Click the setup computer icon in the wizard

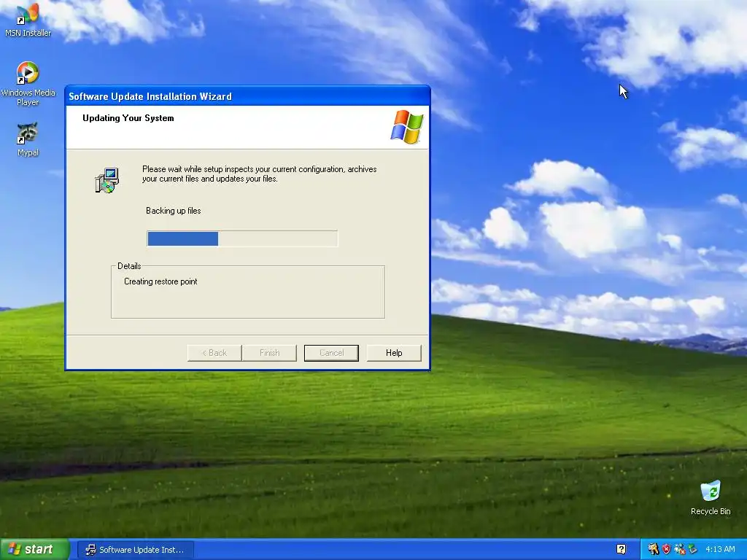point(107,181)
